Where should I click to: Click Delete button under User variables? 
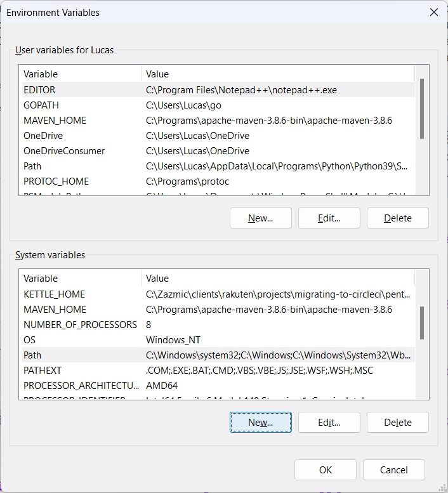tap(397, 218)
